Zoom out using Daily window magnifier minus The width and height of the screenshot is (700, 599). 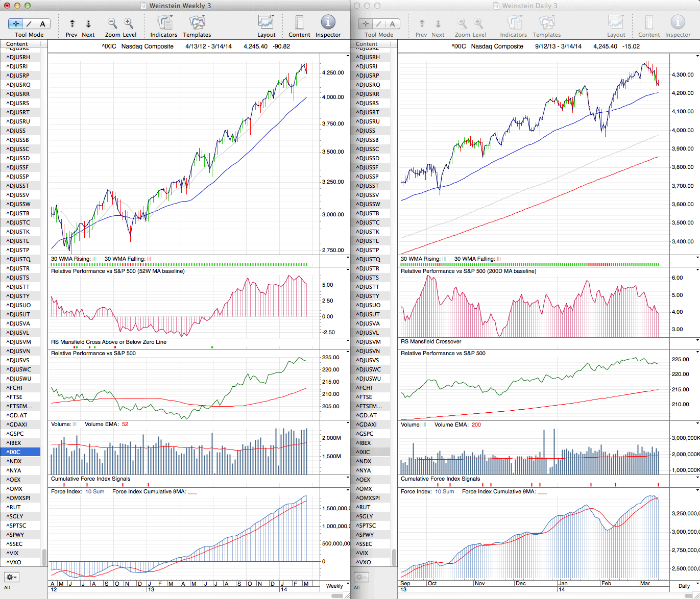tap(462, 23)
